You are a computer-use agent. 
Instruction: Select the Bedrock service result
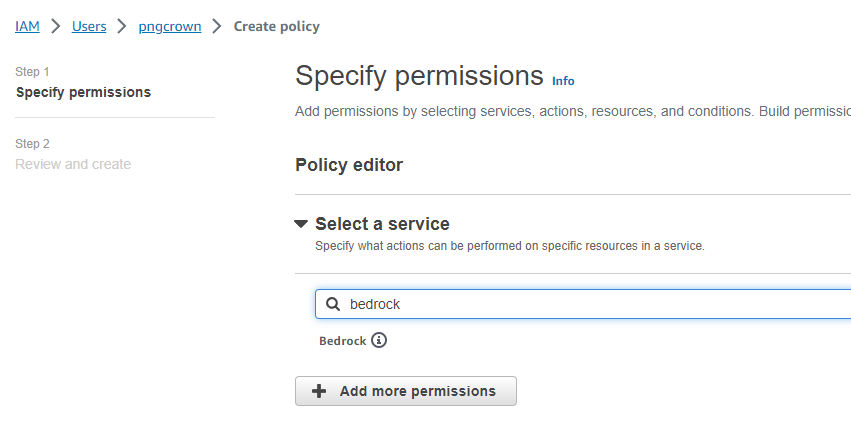[342, 341]
